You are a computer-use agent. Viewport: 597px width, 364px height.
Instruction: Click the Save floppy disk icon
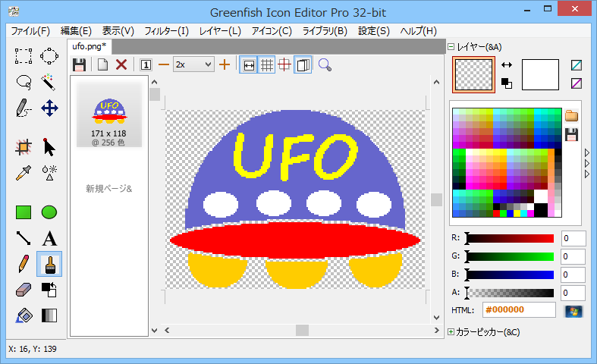click(x=79, y=65)
